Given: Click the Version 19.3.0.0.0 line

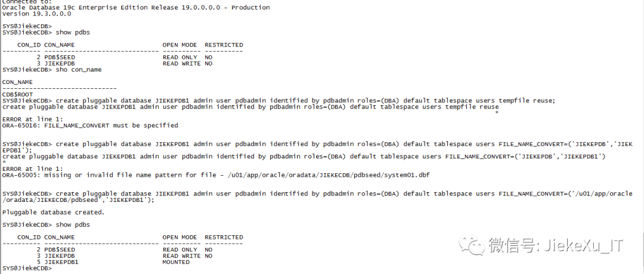Looking at the screenshot, I should coord(36,14).
